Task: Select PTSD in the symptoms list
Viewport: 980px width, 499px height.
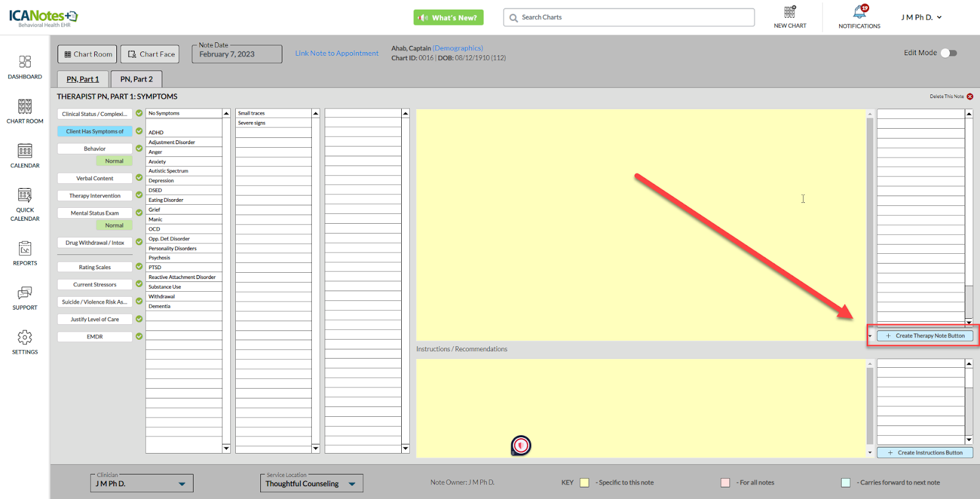Action: [184, 267]
